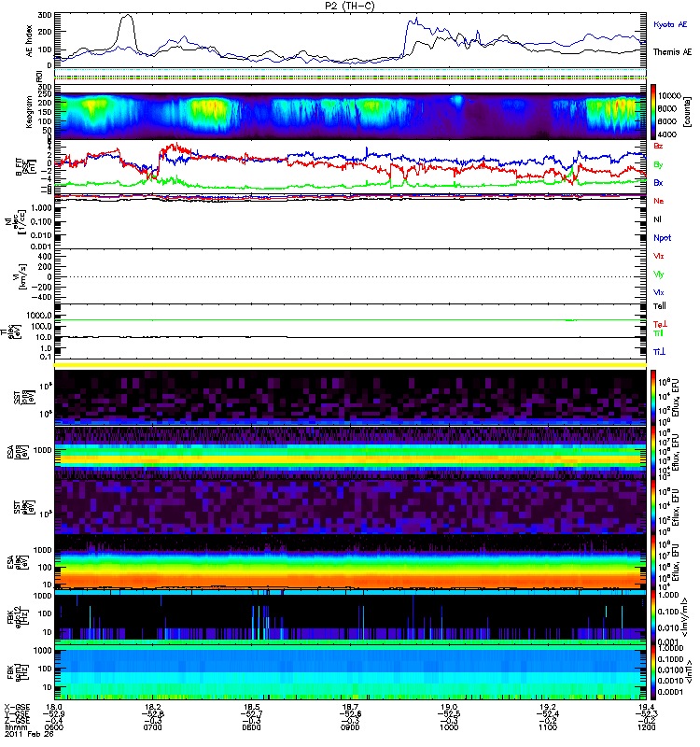Click the "B_FIT GSE [nT]" y-axis label
This screenshot has height=747, width=700.
pyautogui.click(x=24, y=167)
